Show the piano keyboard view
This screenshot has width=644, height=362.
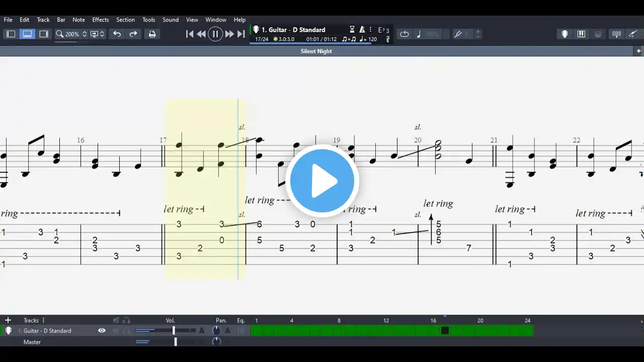coord(582,34)
